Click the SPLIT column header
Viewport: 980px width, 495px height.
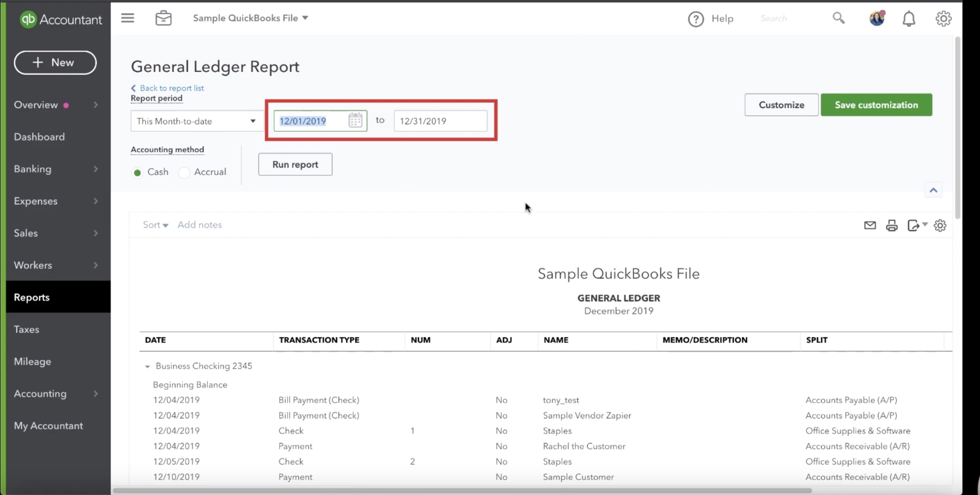[817, 340]
